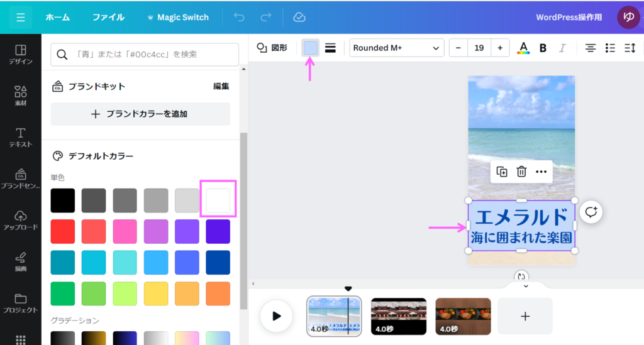Screen dimensions: 644x345
Task: Open the hamburger main menu
Action: [20, 17]
